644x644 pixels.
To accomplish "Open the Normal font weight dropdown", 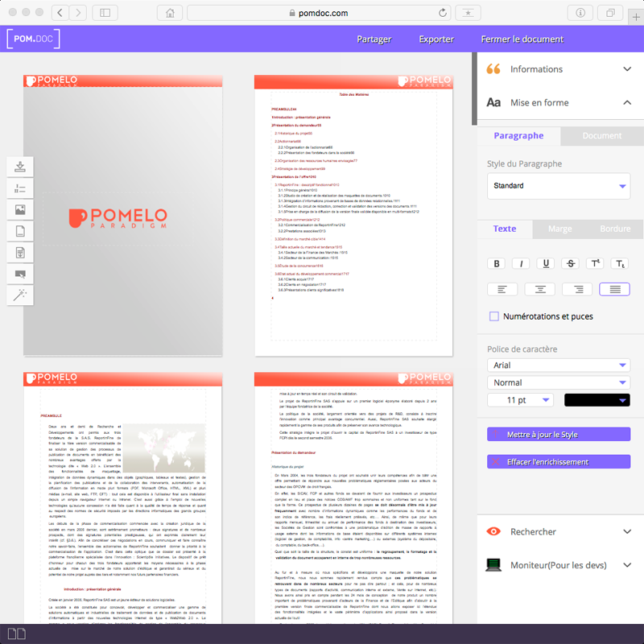I will (x=559, y=382).
